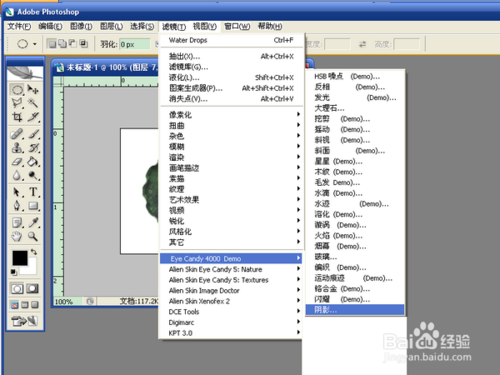Click the 羽化 feather input field

(x=135, y=44)
